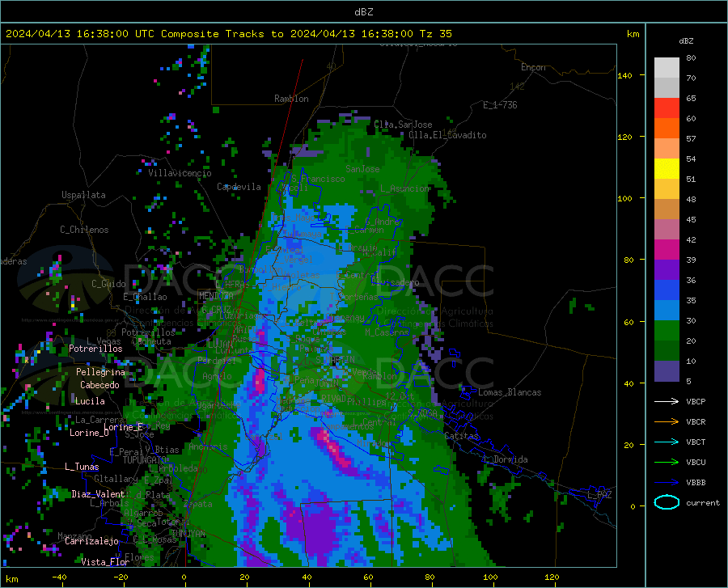This screenshot has height=588, width=728.
Task: Click the 'E_1-736' map label
Action: [500, 105]
